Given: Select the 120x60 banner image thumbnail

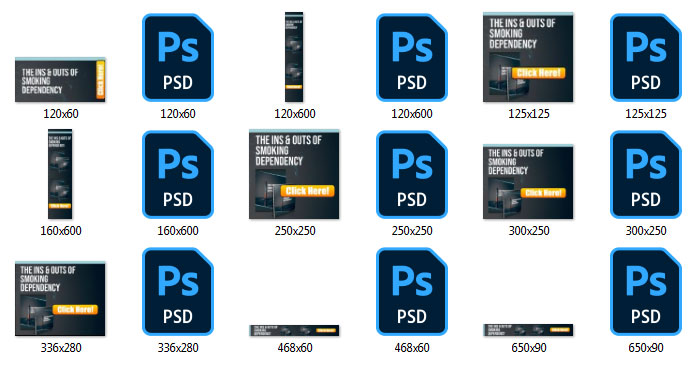Looking at the screenshot, I should point(60,79).
